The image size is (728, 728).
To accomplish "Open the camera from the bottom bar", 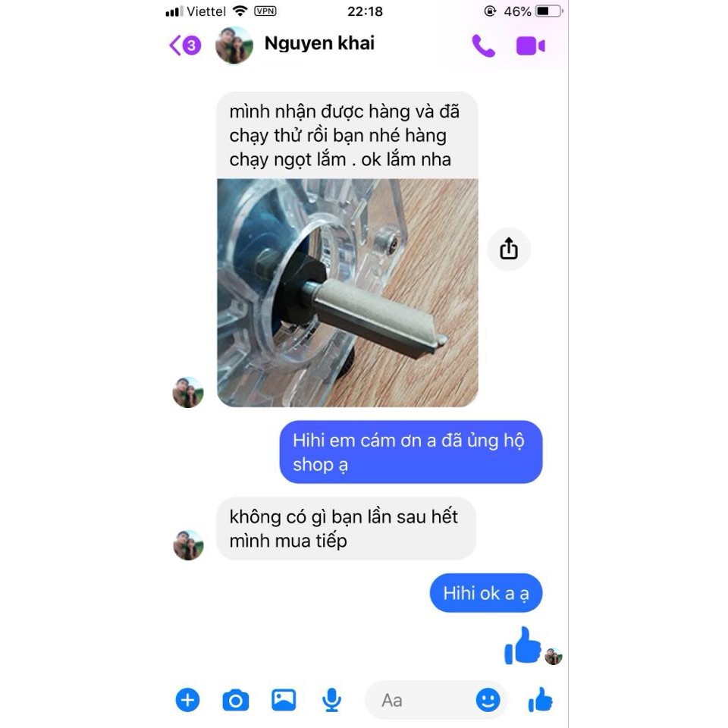I will pyautogui.click(x=236, y=700).
